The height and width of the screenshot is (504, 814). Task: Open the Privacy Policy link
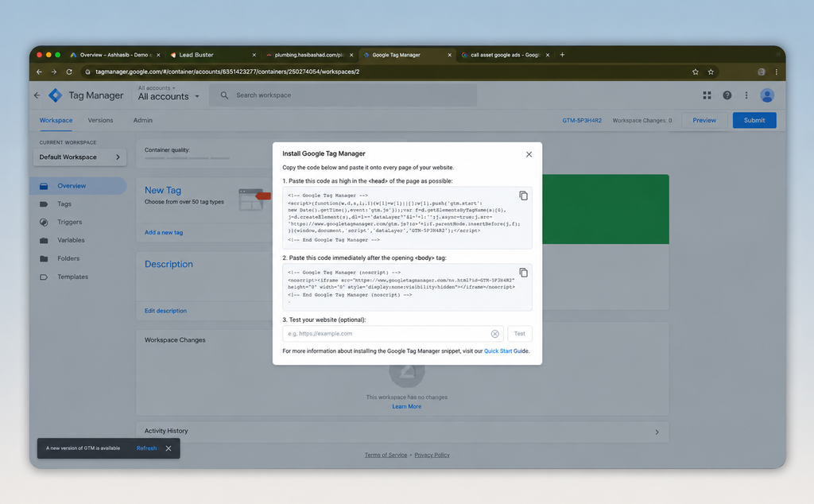point(432,456)
